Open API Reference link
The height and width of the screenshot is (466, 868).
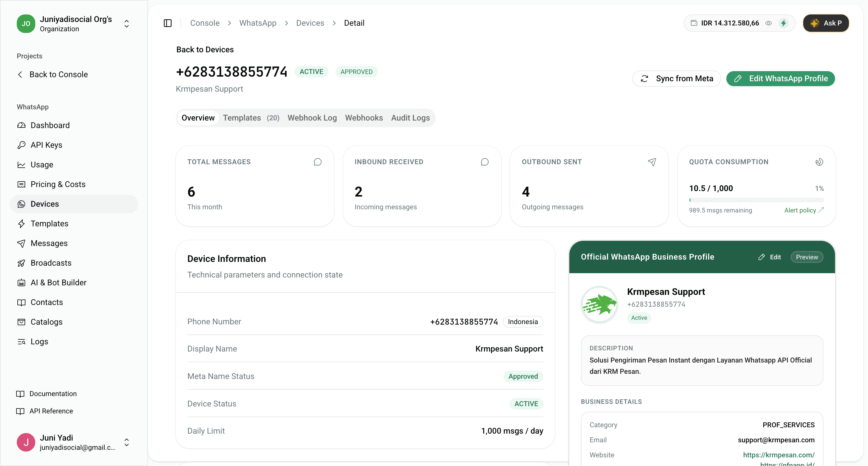pos(45,411)
